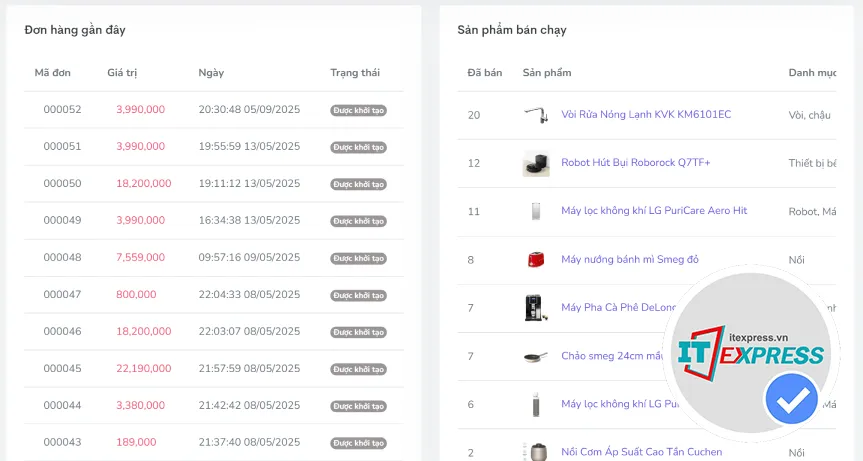This screenshot has width=863, height=461.
Task: Click status badge of order 000047
Action: (358, 295)
